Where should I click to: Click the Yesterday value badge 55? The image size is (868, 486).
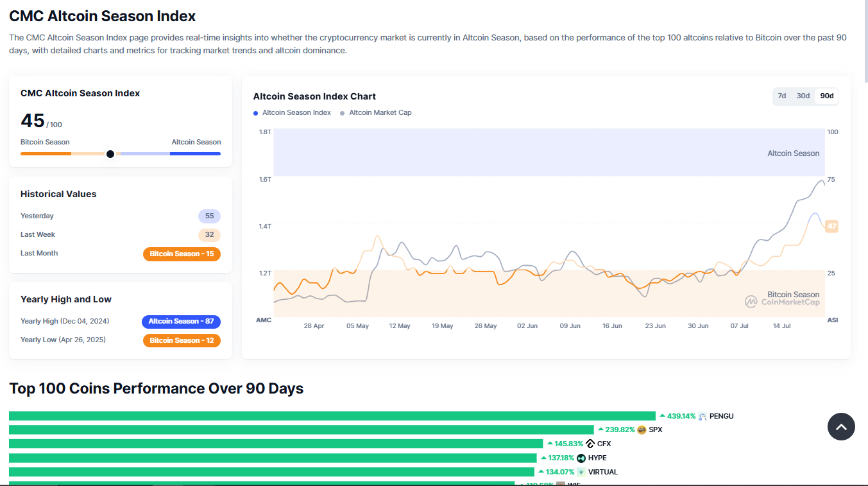pyautogui.click(x=209, y=216)
